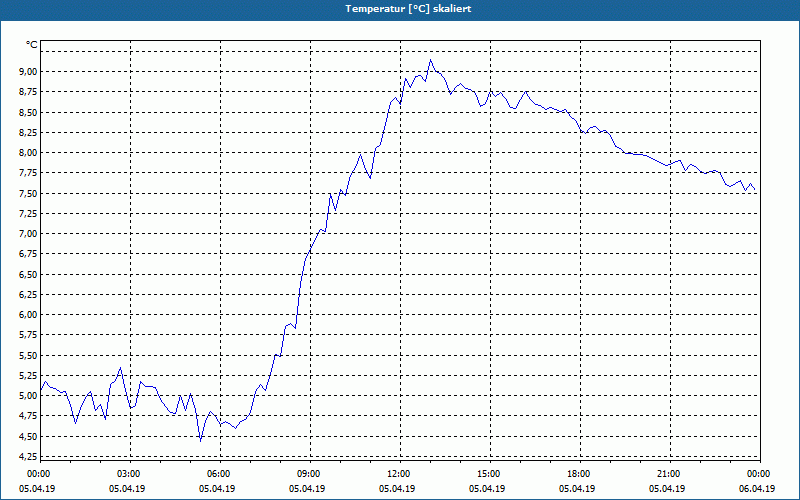Select the 7,00 y-axis value
The image size is (800, 500).
pos(28,234)
